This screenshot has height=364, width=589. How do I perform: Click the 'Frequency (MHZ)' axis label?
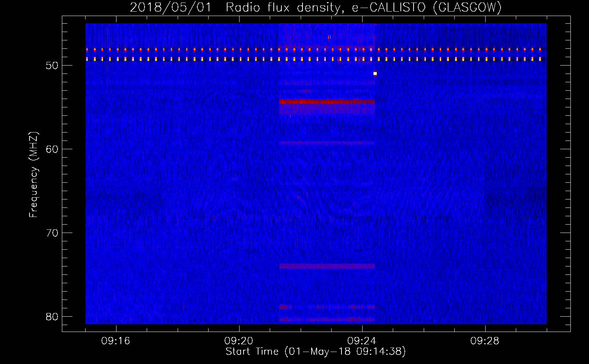click(x=33, y=175)
